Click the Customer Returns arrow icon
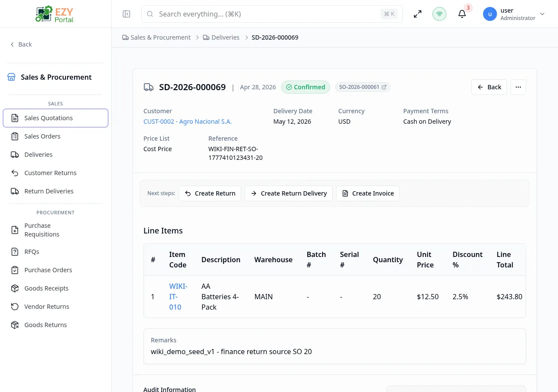The height and width of the screenshot is (392, 558). pos(15,173)
